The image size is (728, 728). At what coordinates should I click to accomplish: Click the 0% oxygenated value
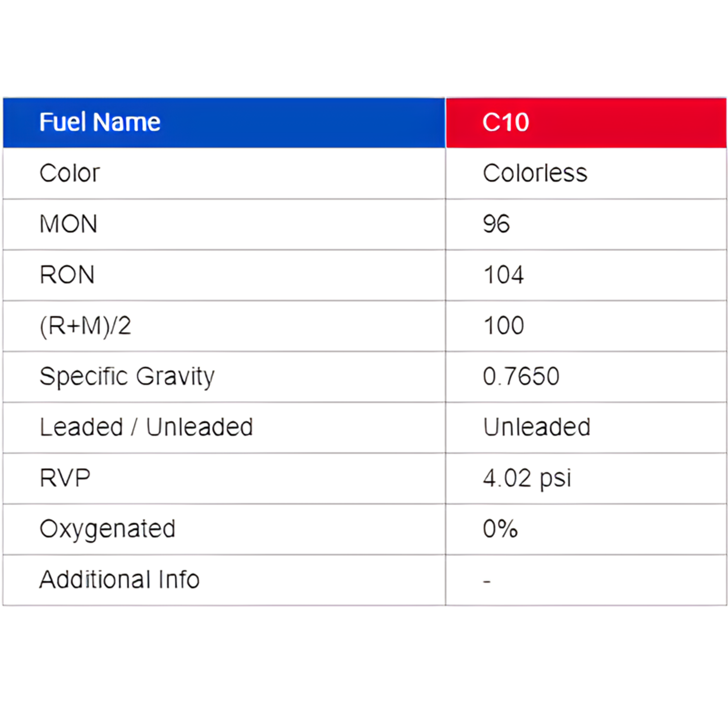coord(500,529)
